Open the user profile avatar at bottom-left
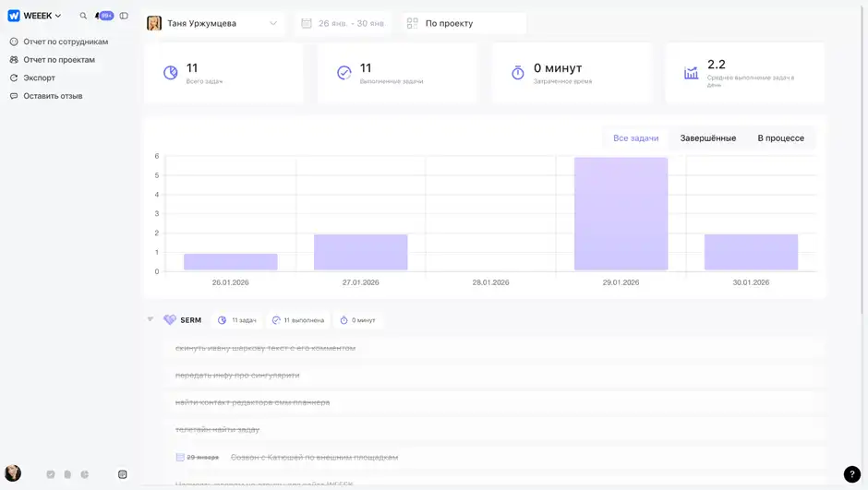The width and height of the screenshot is (868, 490). click(x=13, y=472)
